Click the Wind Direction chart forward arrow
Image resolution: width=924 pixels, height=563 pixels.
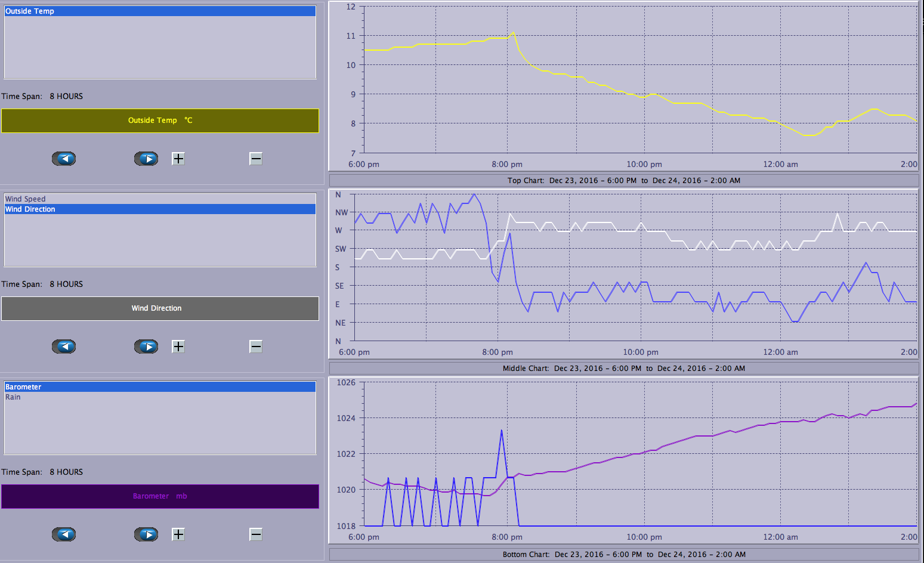click(146, 347)
